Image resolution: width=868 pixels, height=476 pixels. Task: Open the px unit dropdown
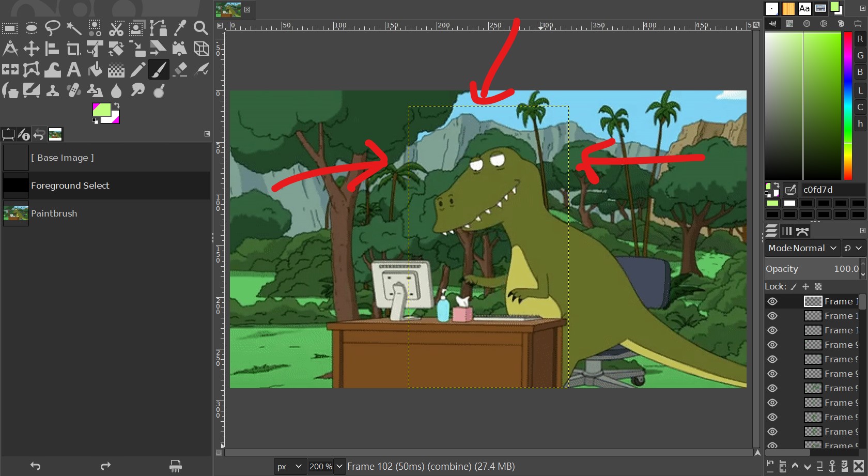[x=289, y=466]
